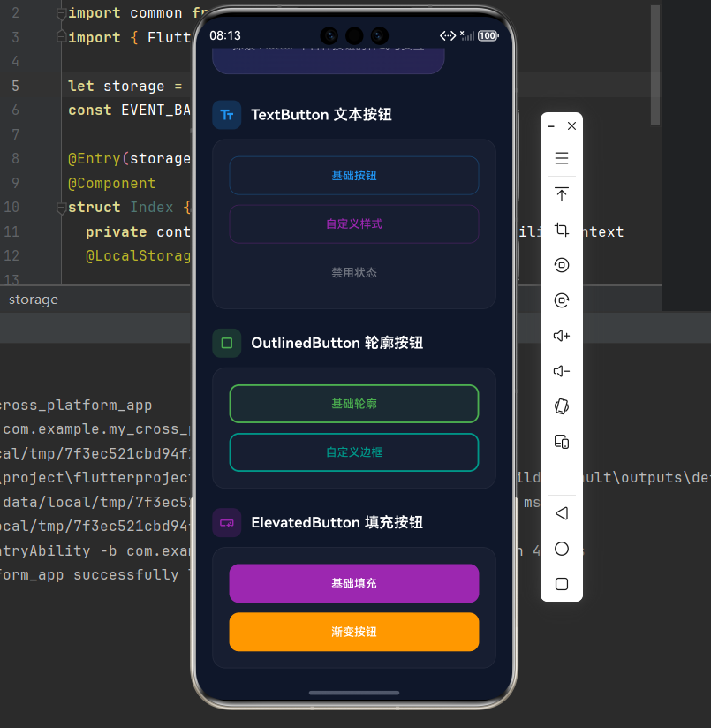Click the circular at-sign style icon
Viewport: 711px width, 728px height.
click(x=562, y=300)
